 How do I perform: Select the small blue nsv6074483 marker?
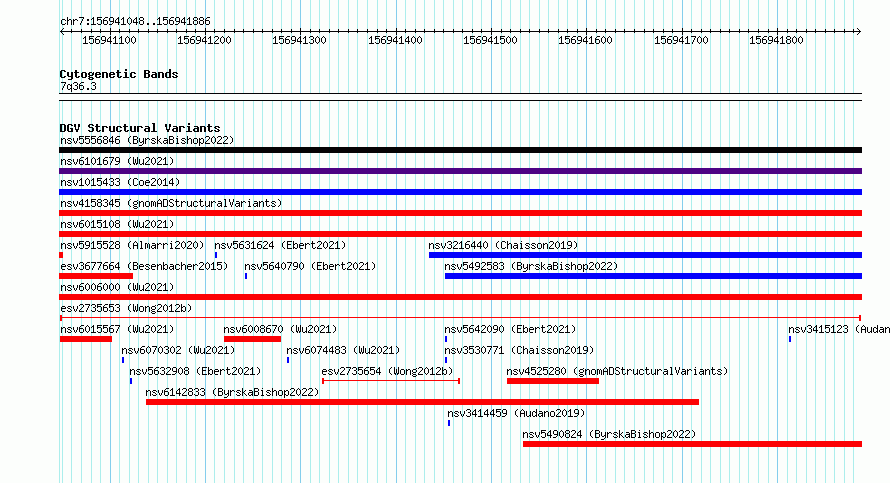click(288, 360)
